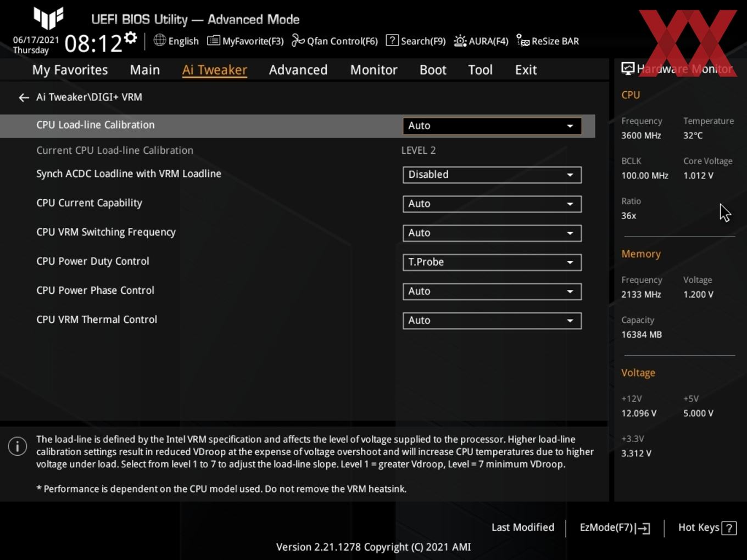This screenshot has width=747, height=560.
Task: Toggle ReSize BAR option
Action: point(548,41)
